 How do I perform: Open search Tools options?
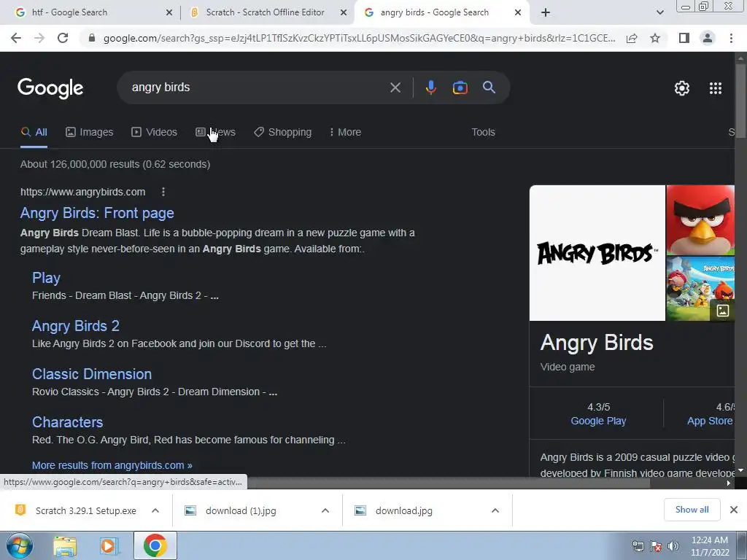483,132
